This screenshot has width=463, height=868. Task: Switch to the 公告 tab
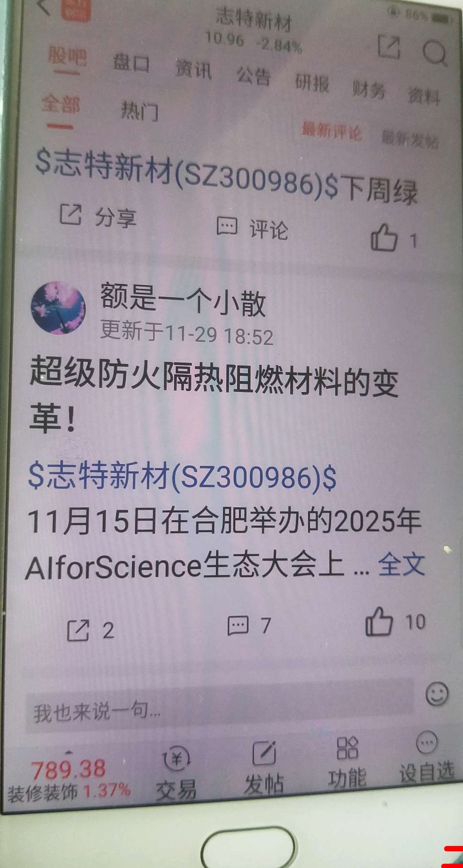click(254, 75)
